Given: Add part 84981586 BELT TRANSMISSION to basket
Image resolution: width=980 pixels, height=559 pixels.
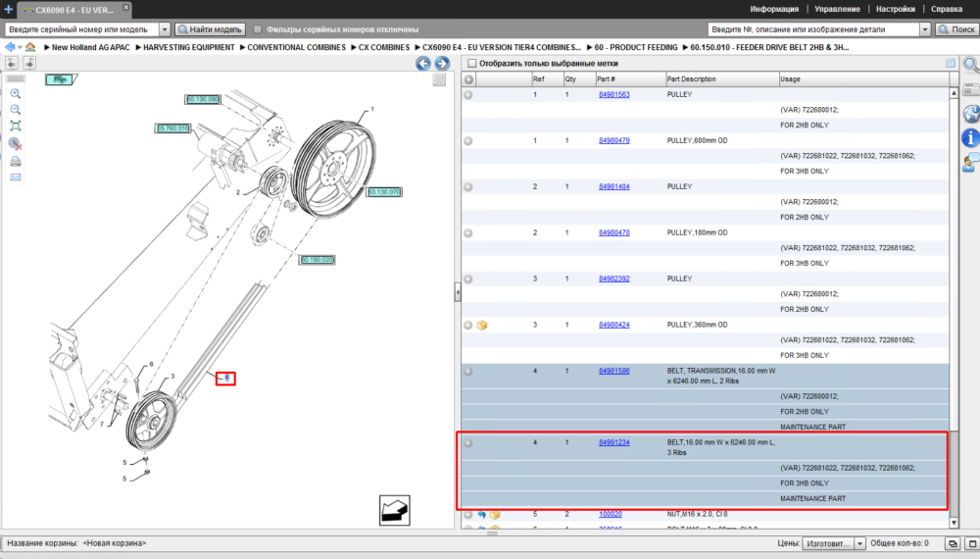Looking at the screenshot, I should (468, 372).
